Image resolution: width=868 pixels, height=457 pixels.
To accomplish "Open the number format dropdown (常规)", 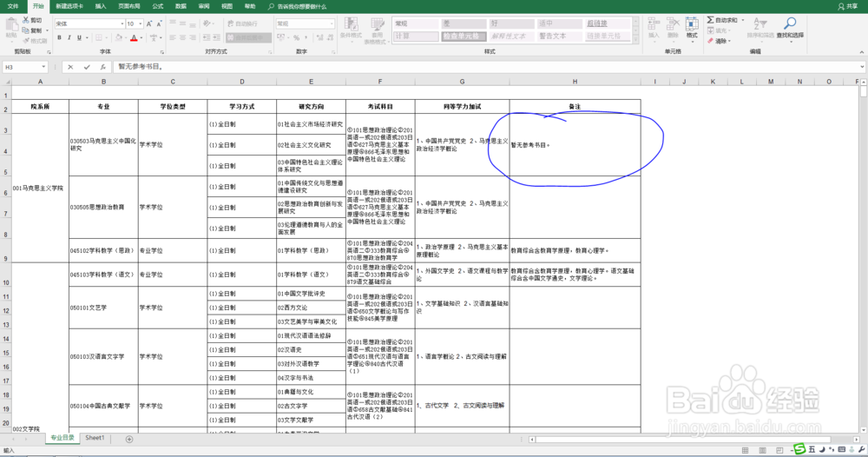I will tap(331, 23).
